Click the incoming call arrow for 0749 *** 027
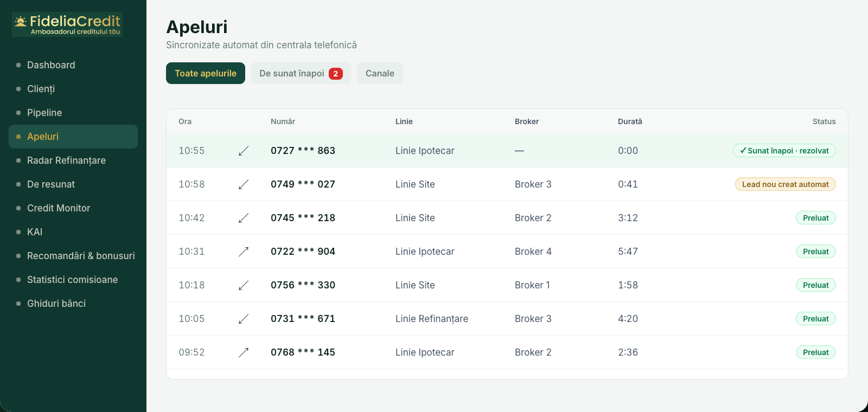Image resolution: width=868 pixels, height=412 pixels. [x=244, y=184]
